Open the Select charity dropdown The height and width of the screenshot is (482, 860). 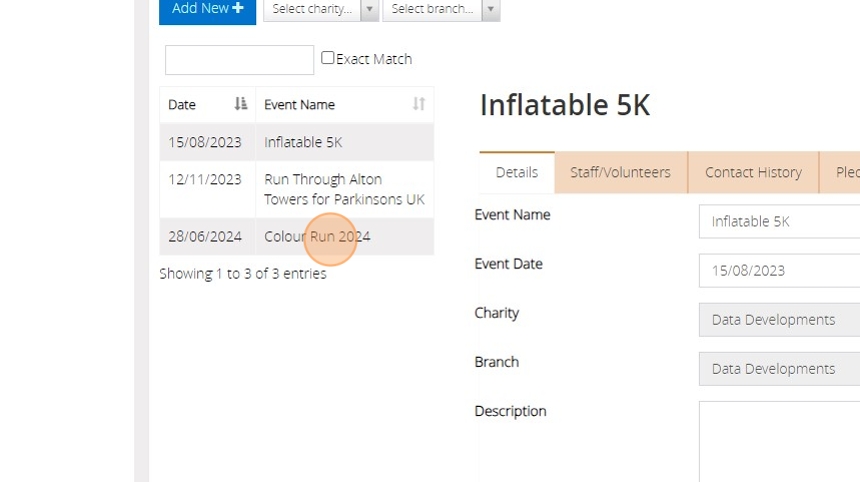321,9
